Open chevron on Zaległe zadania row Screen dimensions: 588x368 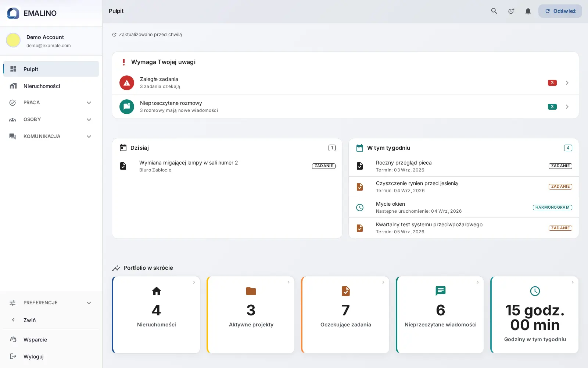click(567, 83)
